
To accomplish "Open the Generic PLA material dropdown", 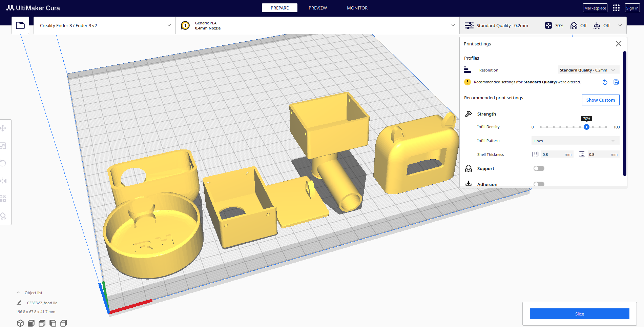I will click(317, 25).
